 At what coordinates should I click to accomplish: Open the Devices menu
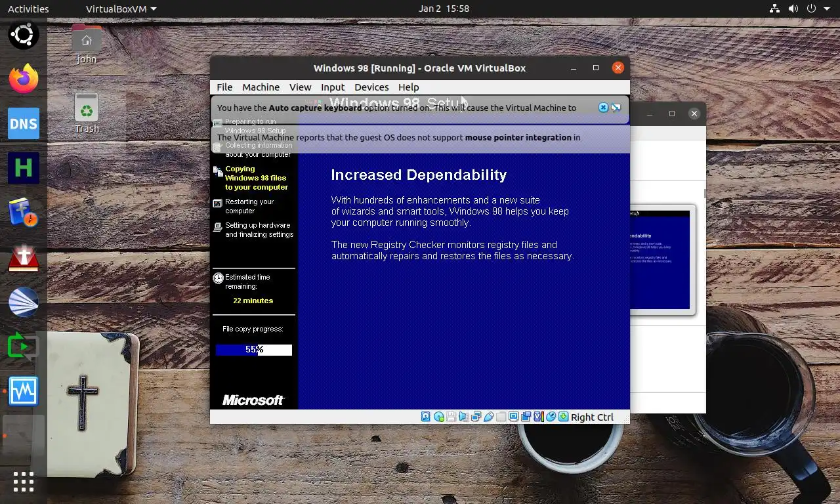pos(371,87)
